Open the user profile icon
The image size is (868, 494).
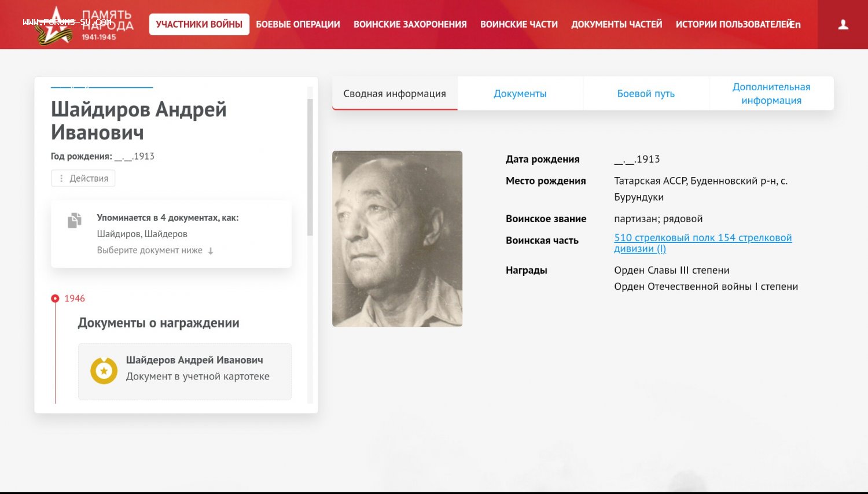click(843, 24)
